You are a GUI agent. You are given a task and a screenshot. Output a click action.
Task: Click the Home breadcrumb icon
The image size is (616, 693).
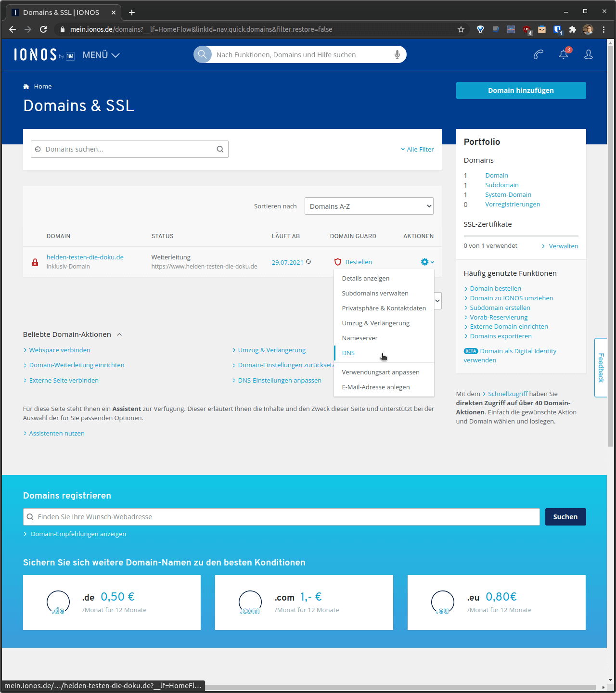pos(26,86)
